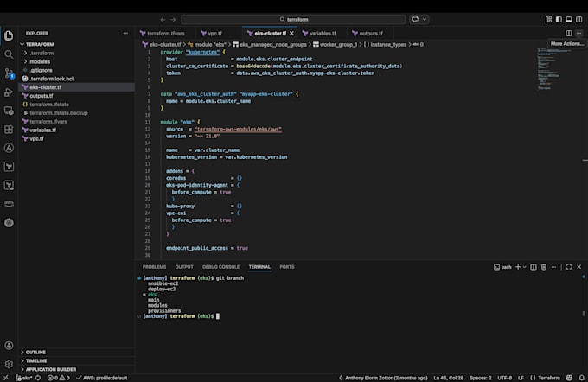Open terminal panel more actions ellipsis
Image resolution: width=588 pixels, height=382 pixels.
tap(553, 267)
